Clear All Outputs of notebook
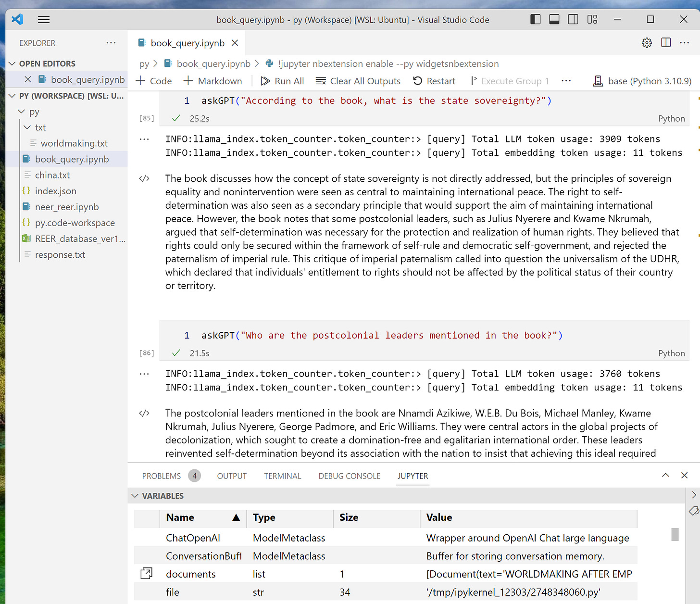The image size is (700, 604). pyautogui.click(x=358, y=81)
